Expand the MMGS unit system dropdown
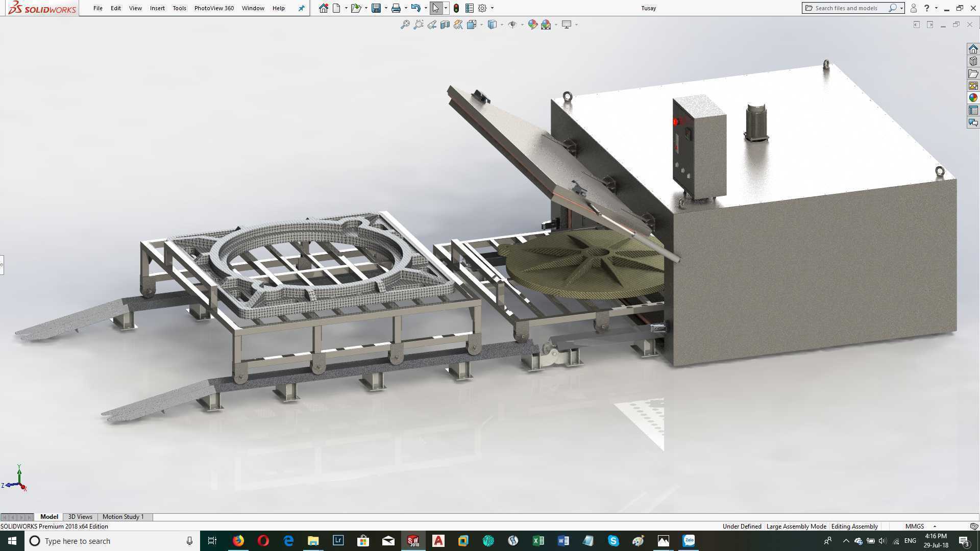The height and width of the screenshot is (551, 980). 935,527
